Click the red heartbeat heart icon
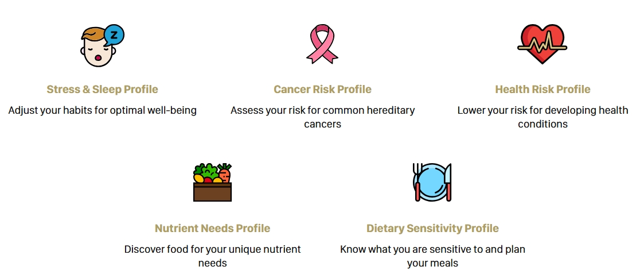Screen dimensions: 644x274 (x=542, y=44)
